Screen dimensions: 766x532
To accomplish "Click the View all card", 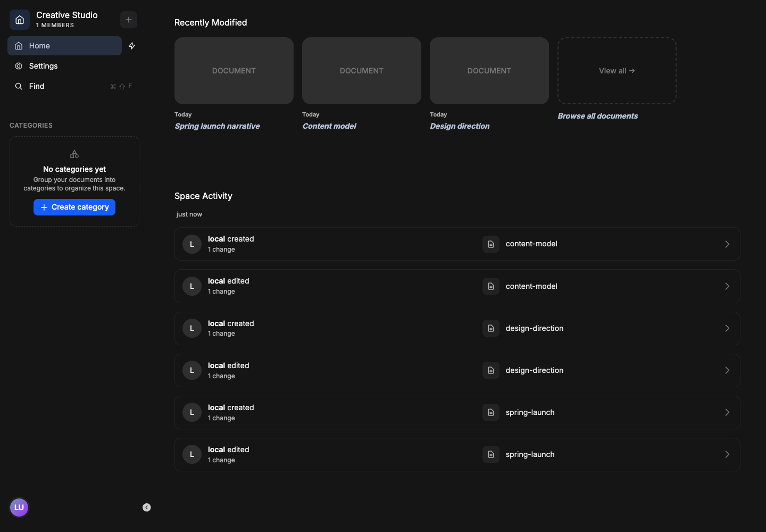I will [617, 71].
